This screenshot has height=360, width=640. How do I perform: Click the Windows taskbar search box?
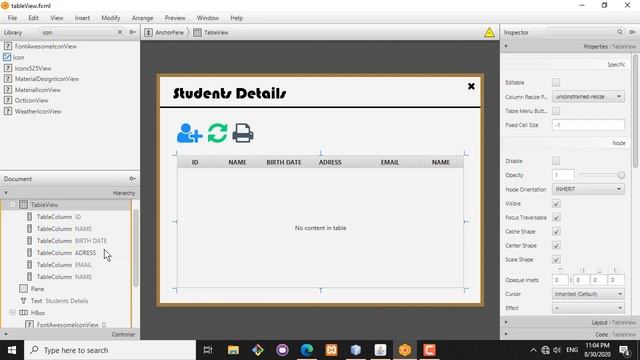[x=110, y=350]
